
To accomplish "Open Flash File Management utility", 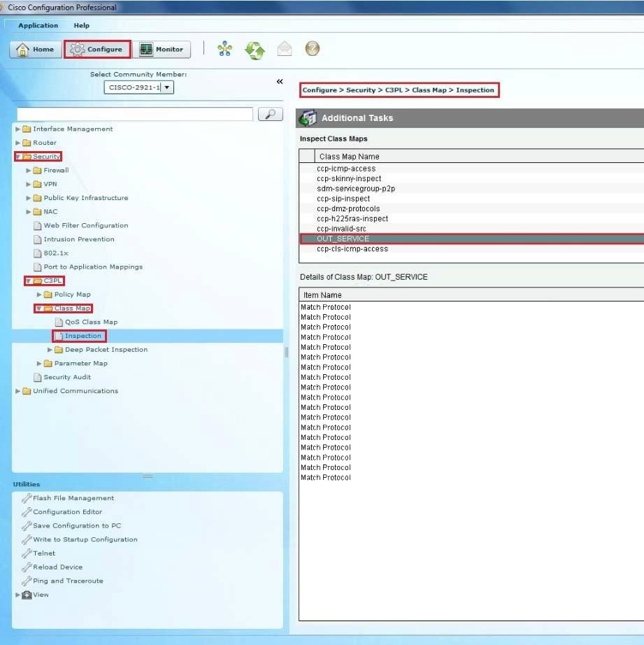I will coord(73,498).
